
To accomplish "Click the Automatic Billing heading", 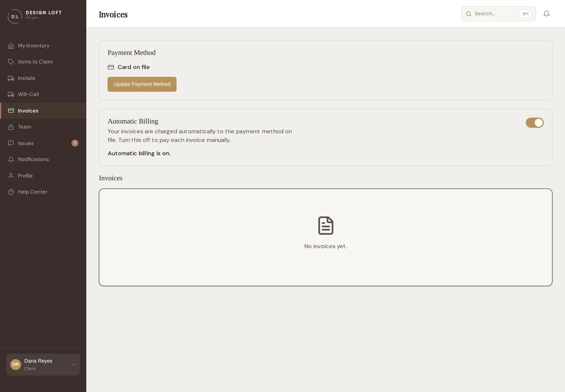I will tap(133, 121).
